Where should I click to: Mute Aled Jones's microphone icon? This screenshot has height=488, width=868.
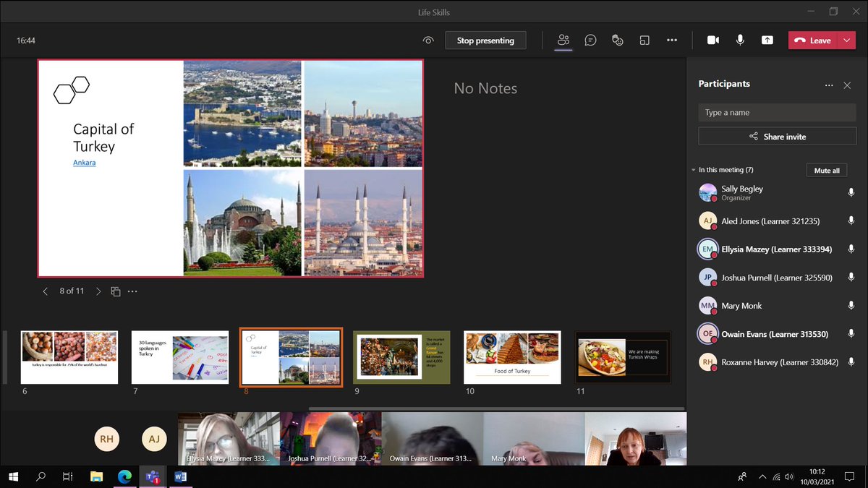tap(851, 221)
